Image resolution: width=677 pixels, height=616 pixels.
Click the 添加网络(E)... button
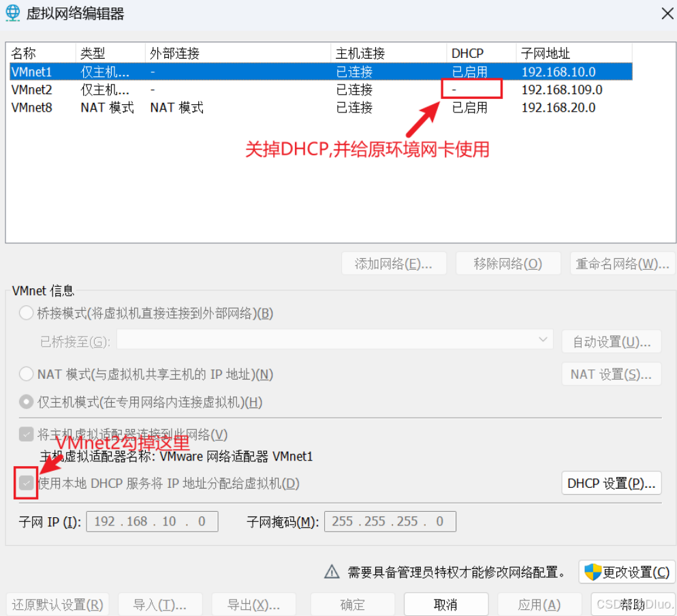(394, 263)
